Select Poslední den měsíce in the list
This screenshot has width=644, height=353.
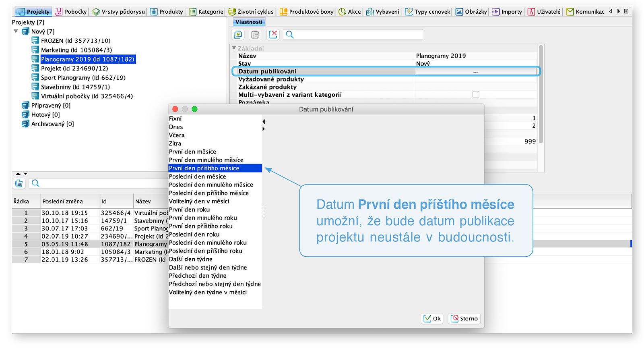point(197,176)
